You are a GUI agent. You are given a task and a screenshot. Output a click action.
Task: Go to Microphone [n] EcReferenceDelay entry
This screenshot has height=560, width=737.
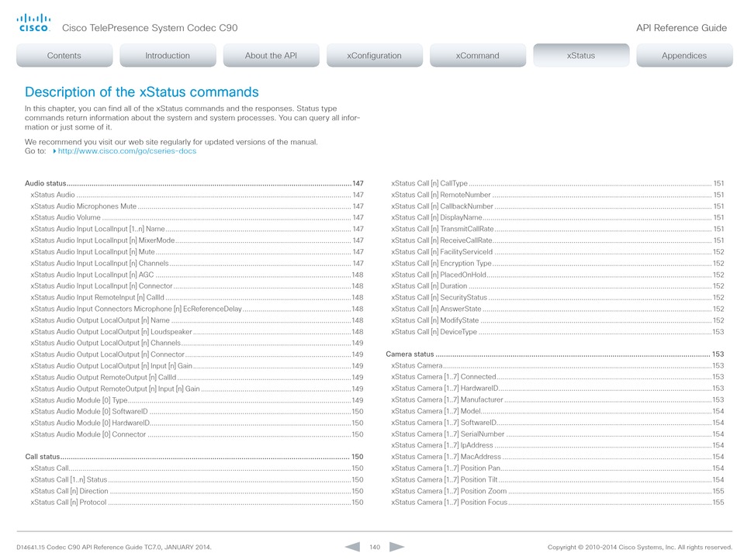click(x=197, y=309)
